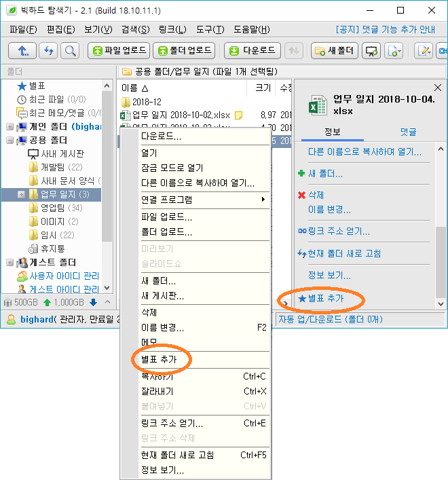Viewport: 448px width, 480px height.
Task: Click the new board presentation icon
Action: click(371, 50)
